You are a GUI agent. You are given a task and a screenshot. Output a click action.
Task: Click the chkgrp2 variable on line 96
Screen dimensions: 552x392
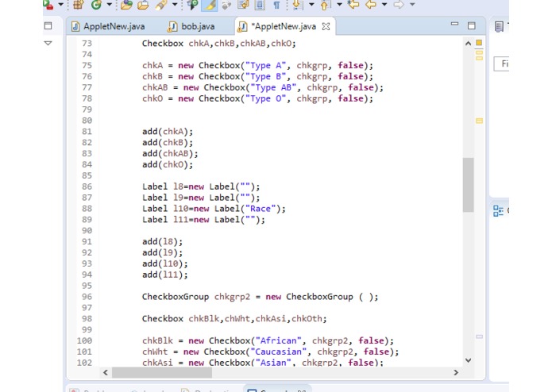[x=232, y=297]
